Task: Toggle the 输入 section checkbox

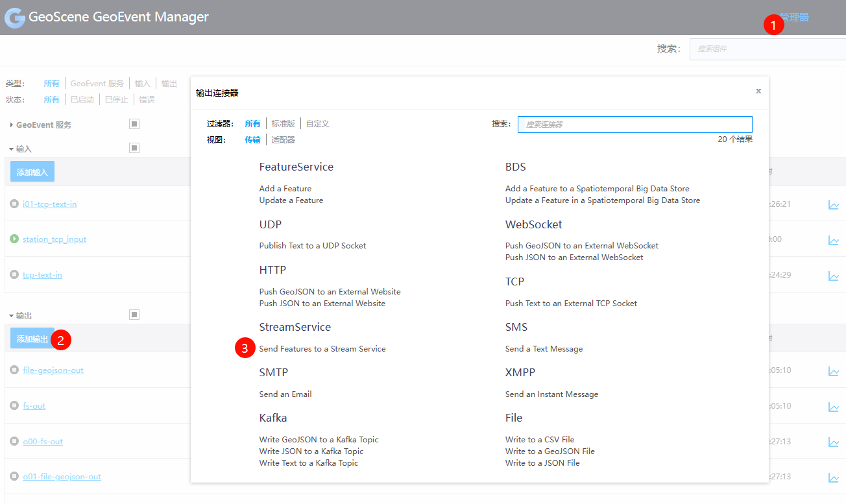Action: point(134,148)
